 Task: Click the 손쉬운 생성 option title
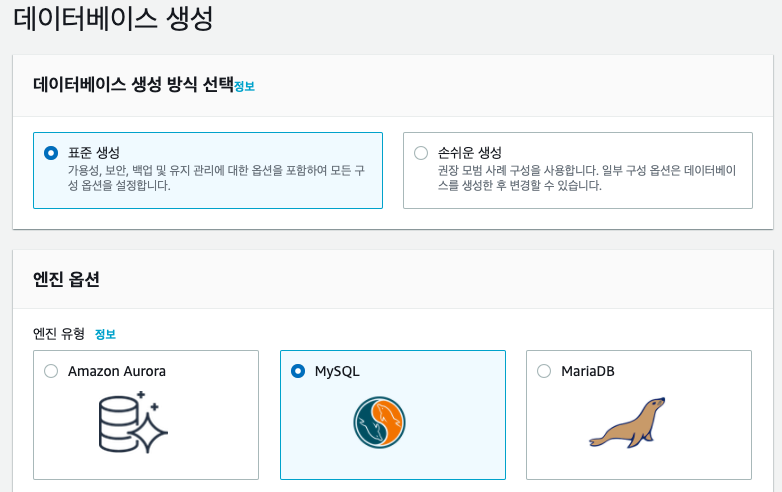469,153
